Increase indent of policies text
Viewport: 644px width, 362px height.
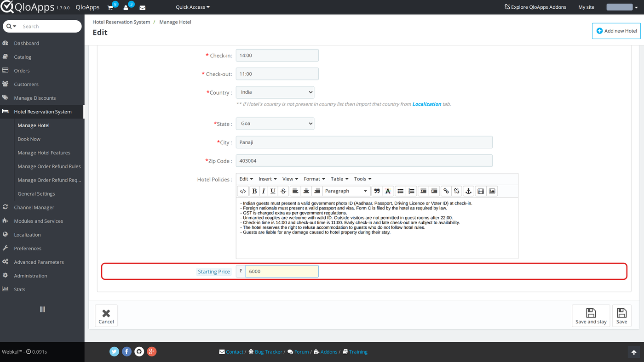coord(434,191)
